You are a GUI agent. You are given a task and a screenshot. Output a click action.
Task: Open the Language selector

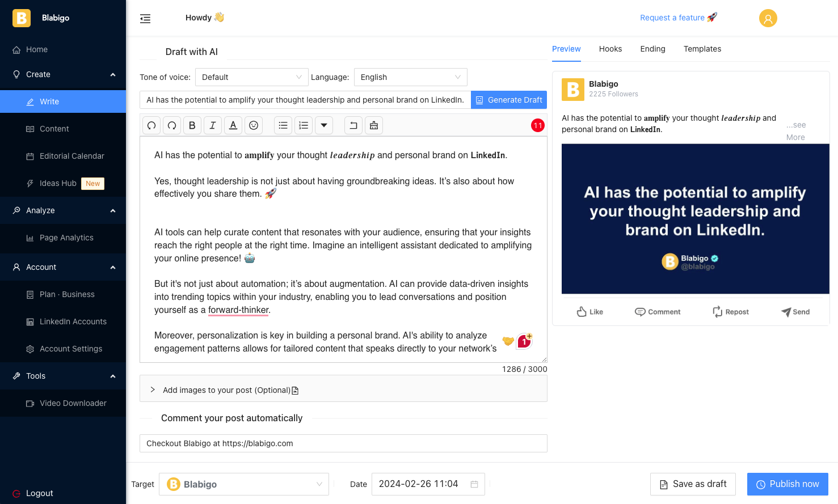(410, 77)
